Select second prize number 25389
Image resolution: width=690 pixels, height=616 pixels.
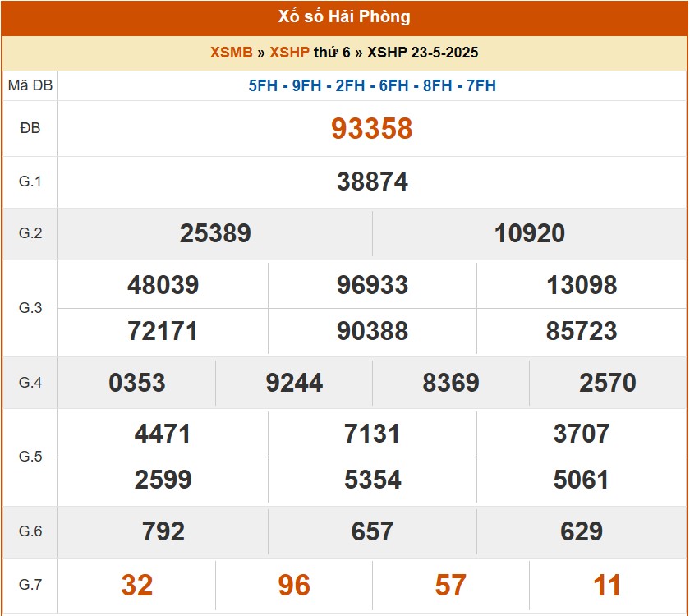215,233
